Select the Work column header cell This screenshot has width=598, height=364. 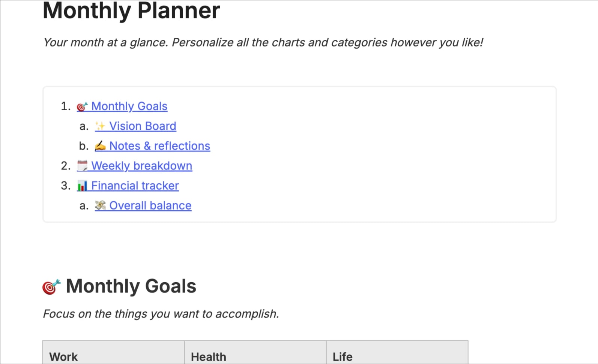114,352
